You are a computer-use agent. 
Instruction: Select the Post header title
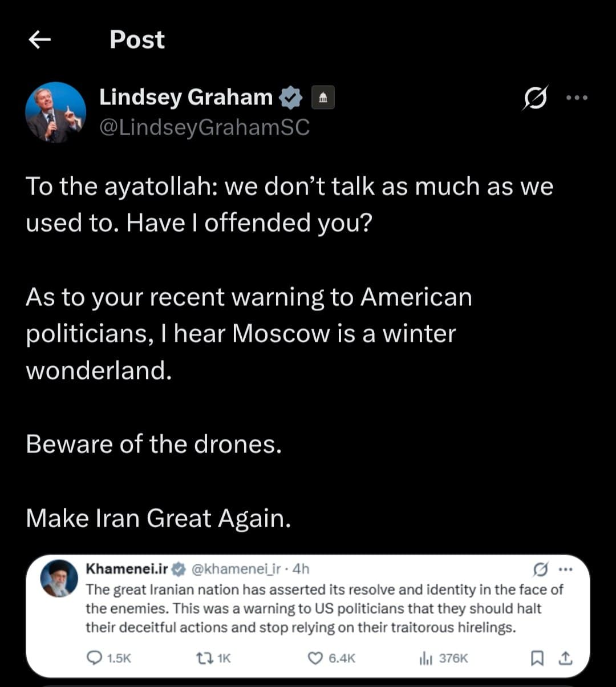(137, 39)
